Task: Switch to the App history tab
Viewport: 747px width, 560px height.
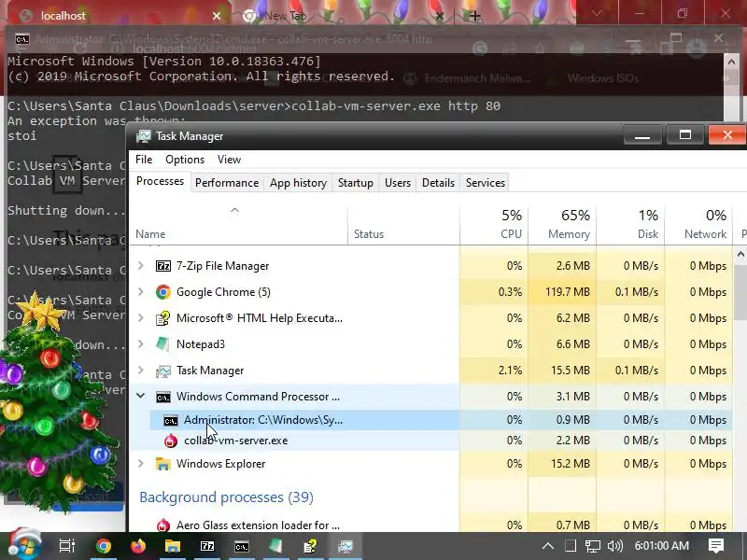Action: (x=298, y=183)
